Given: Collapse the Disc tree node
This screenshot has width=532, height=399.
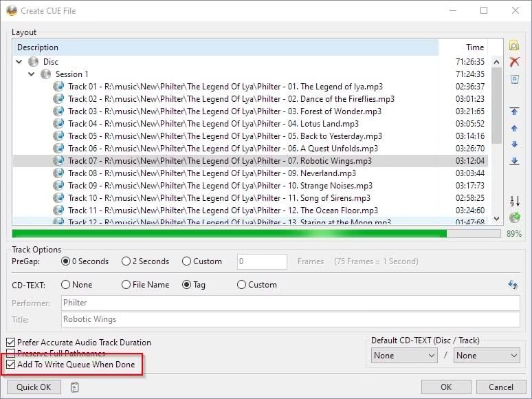Looking at the screenshot, I should (x=19, y=62).
